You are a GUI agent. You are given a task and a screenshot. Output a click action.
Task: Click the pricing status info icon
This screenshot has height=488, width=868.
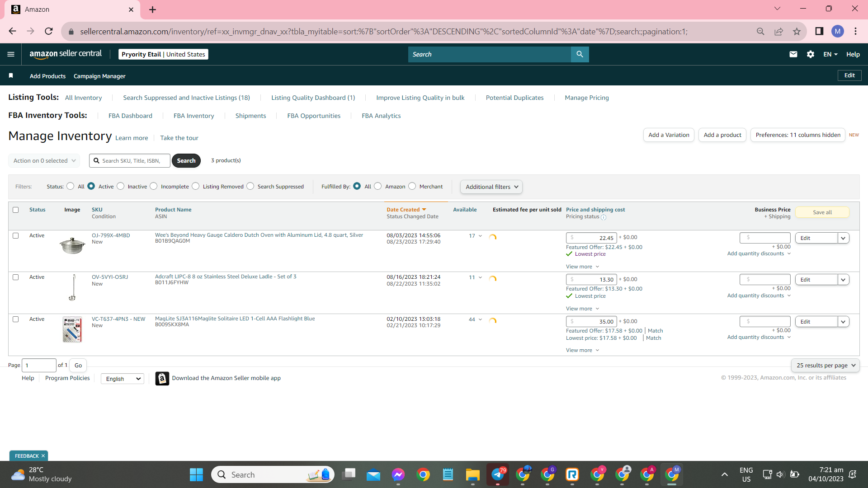[604, 217]
